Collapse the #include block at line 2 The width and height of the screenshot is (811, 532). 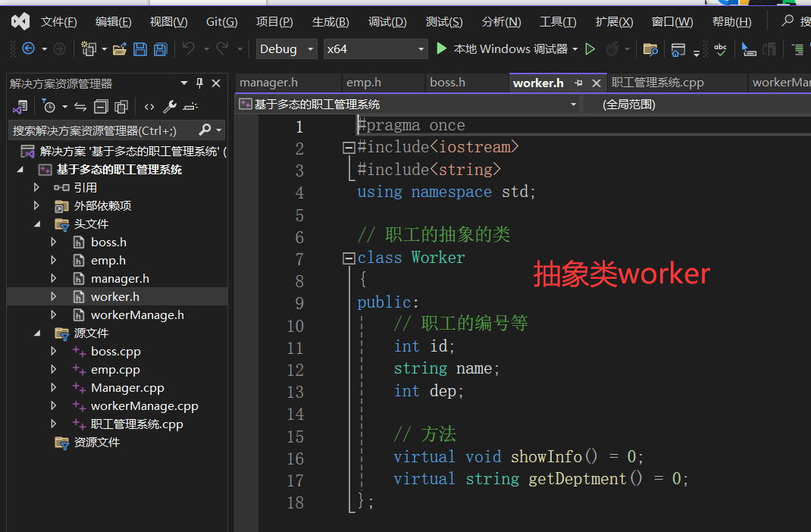(349, 148)
